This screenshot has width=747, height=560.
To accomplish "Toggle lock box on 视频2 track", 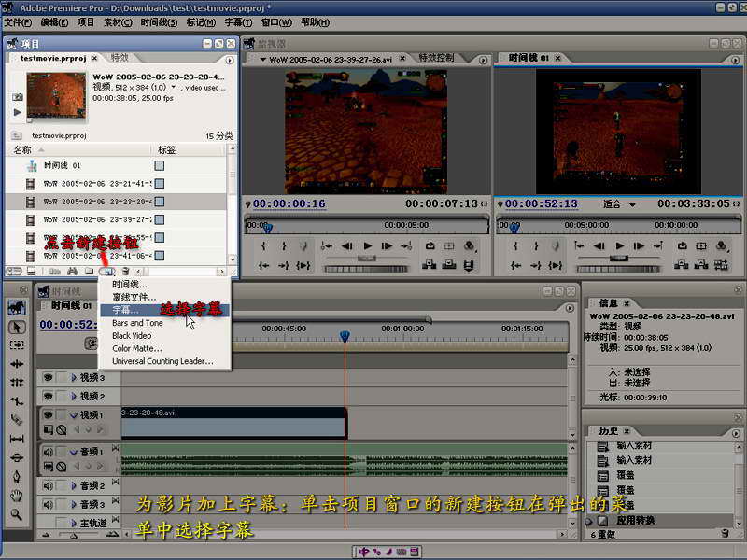I will [62, 396].
